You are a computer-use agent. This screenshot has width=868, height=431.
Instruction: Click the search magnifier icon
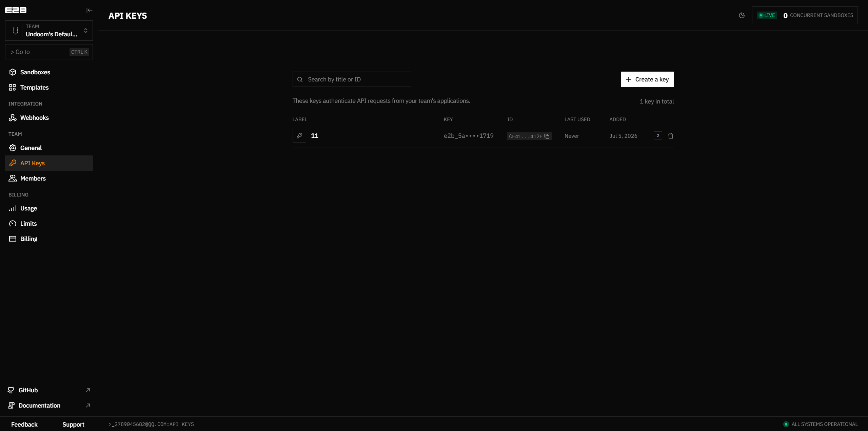300,79
